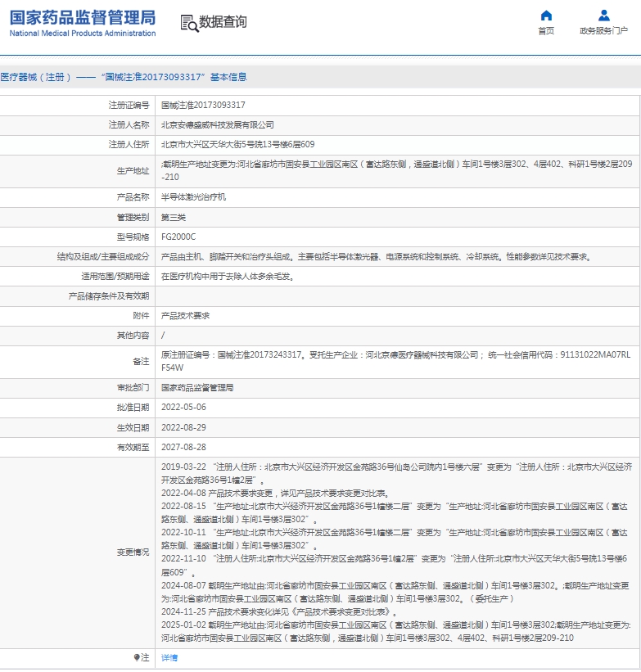
Task: Click the 生产地址 row label
Action: [x=133, y=171]
